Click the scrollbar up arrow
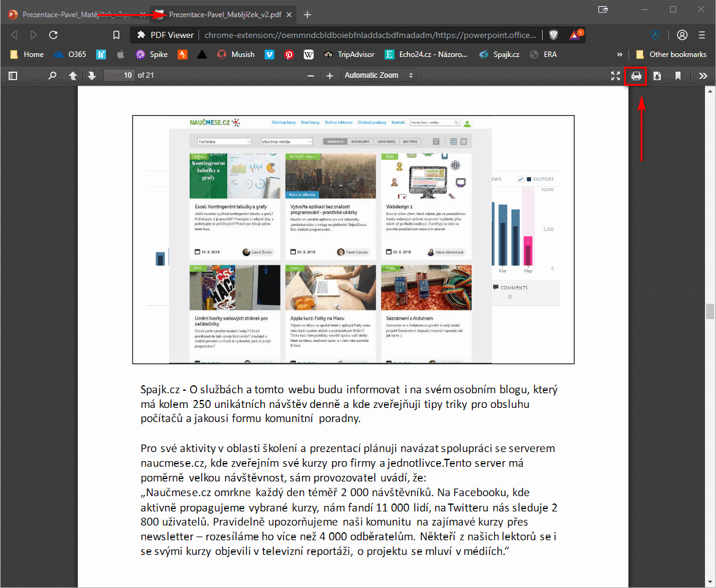The width and height of the screenshot is (716, 588). click(710, 91)
